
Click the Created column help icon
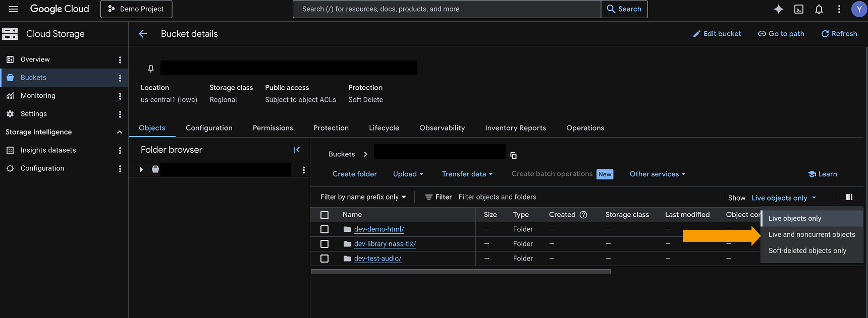[x=583, y=215]
